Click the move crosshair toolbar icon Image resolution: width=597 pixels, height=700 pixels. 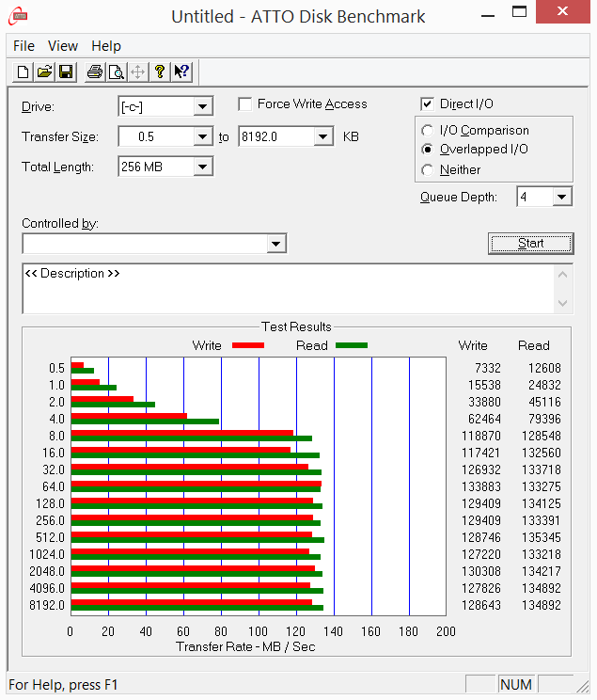[x=138, y=72]
